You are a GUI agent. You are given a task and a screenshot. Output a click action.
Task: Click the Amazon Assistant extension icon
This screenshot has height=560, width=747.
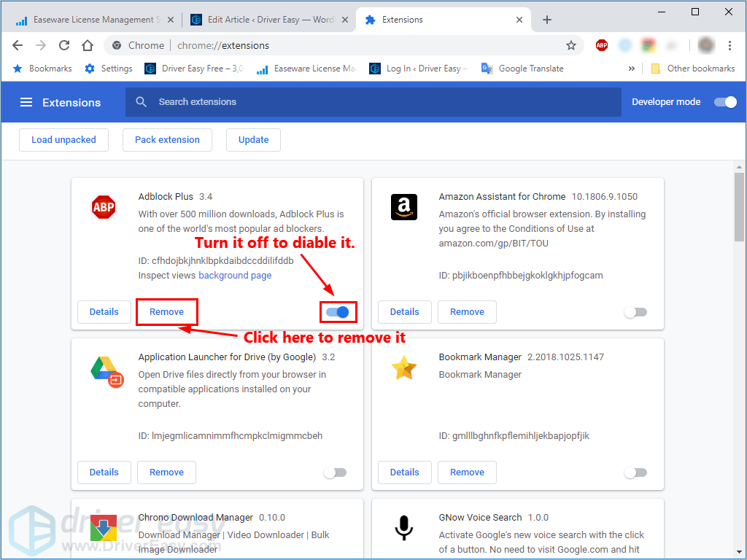click(404, 207)
